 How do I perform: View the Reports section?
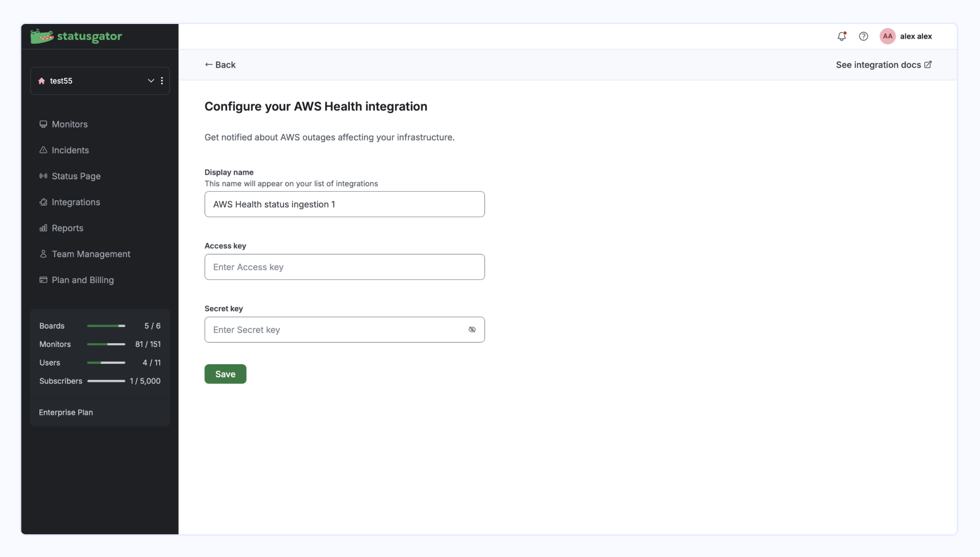point(67,228)
